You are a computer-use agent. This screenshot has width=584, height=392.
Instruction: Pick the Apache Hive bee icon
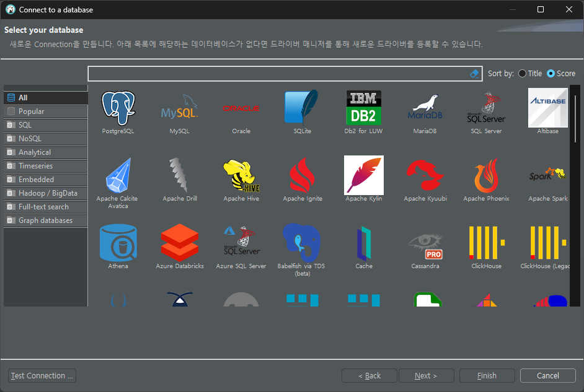(x=241, y=175)
